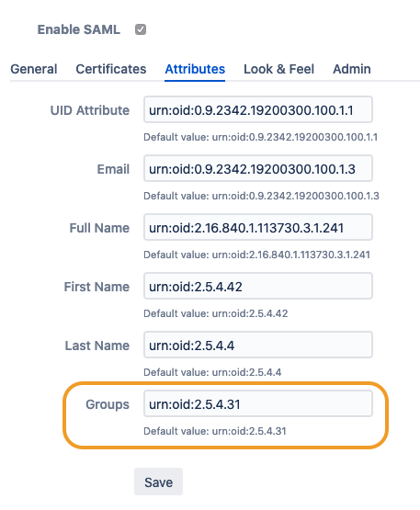Click the Enable SAML label

pyautogui.click(x=79, y=29)
